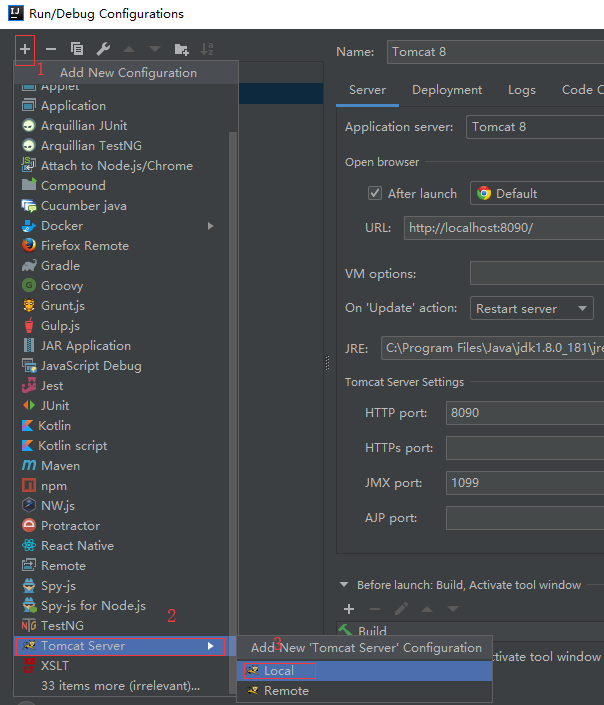The height and width of the screenshot is (705, 604).
Task: Toggle the After launch checkbox
Action: [x=375, y=193]
